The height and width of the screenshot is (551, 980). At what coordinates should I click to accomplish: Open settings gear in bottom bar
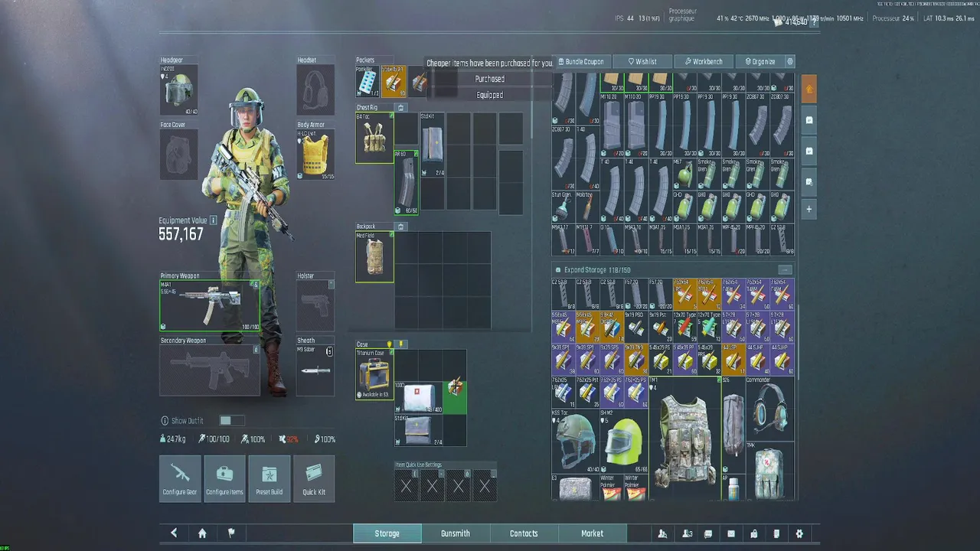pos(799,533)
